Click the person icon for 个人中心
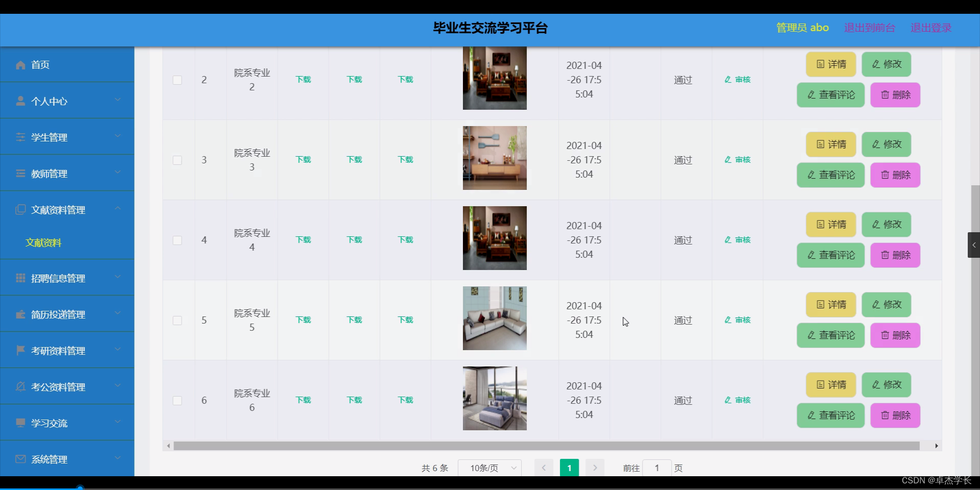Viewport: 980px width, 490px height. (x=20, y=101)
